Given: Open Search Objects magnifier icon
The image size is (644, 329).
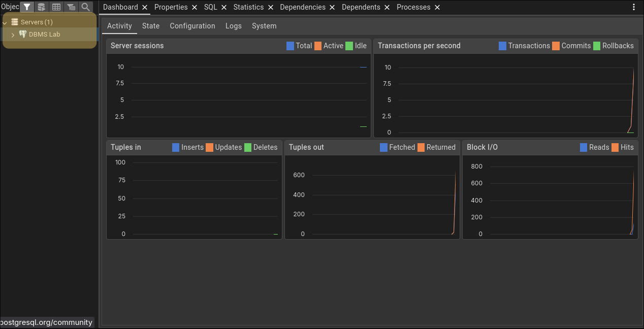Looking at the screenshot, I should point(86,7).
